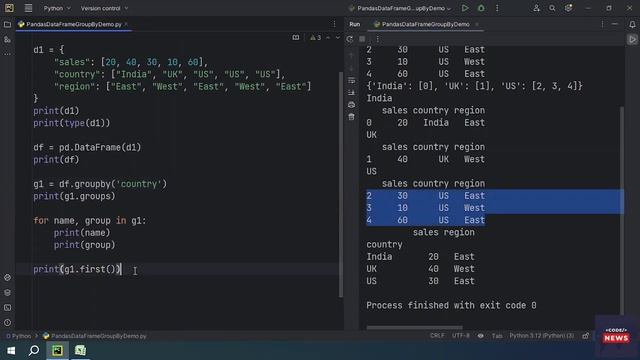Change Tab indent setting in status bar
640x360 pixels.
pos(497,336)
